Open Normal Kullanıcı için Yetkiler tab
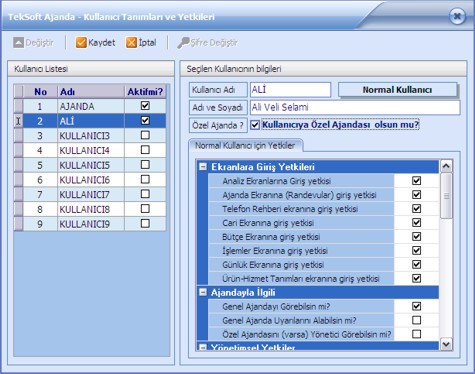 pyautogui.click(x=245, y=146)
